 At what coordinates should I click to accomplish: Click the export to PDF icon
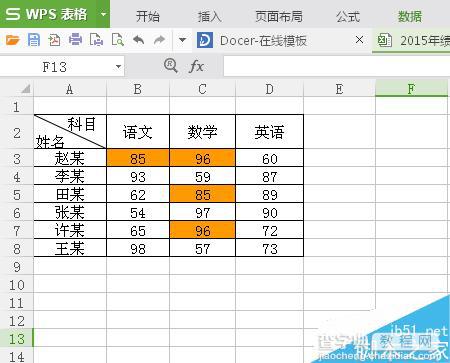pos(55,40)
